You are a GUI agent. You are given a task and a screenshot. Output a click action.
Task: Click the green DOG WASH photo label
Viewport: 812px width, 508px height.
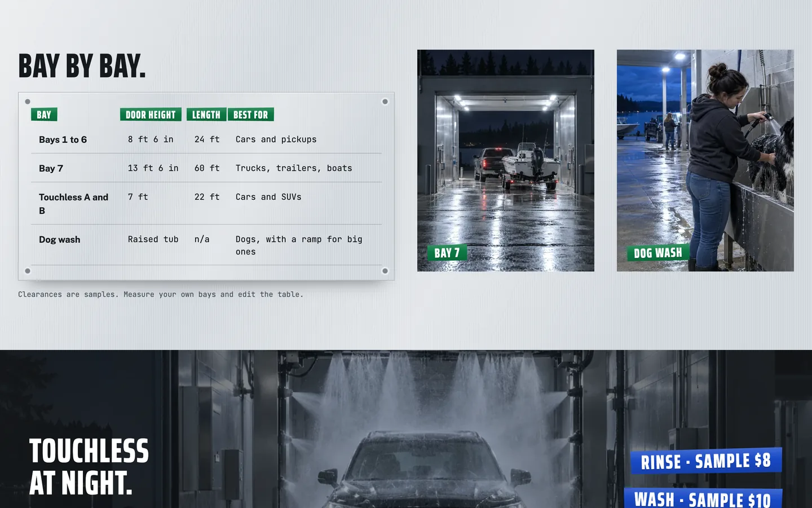coord(658,253)
